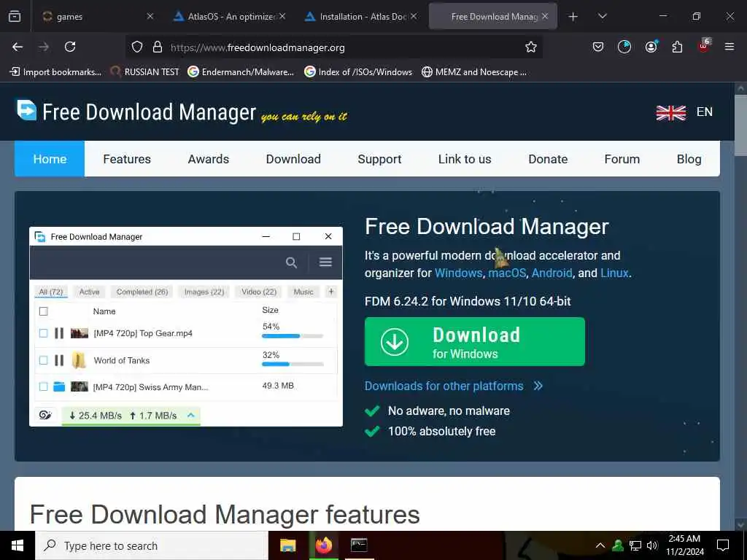Image resolution: width=747 pixels, height=560 pixels.
Task: Switch to the games tab
Action: (x=98, y=17)
